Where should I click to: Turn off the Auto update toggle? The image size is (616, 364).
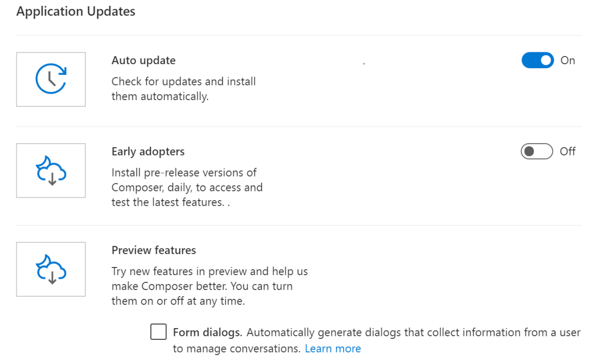(x=537, y=60)
